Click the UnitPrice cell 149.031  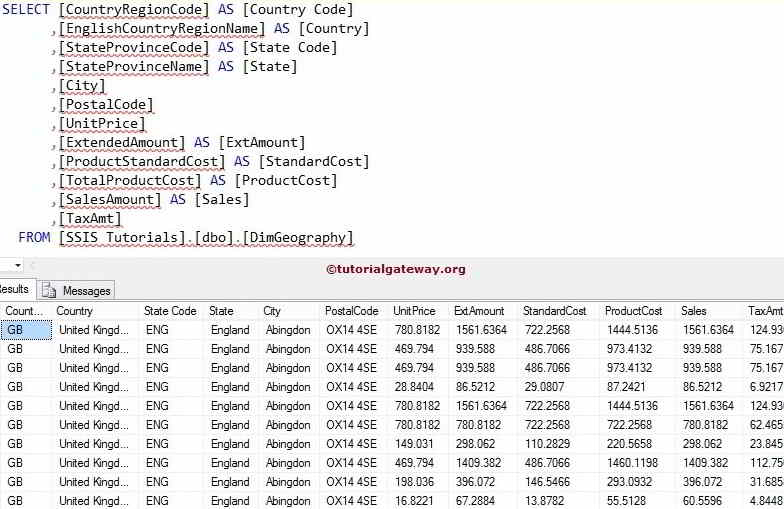click(414, 444)
